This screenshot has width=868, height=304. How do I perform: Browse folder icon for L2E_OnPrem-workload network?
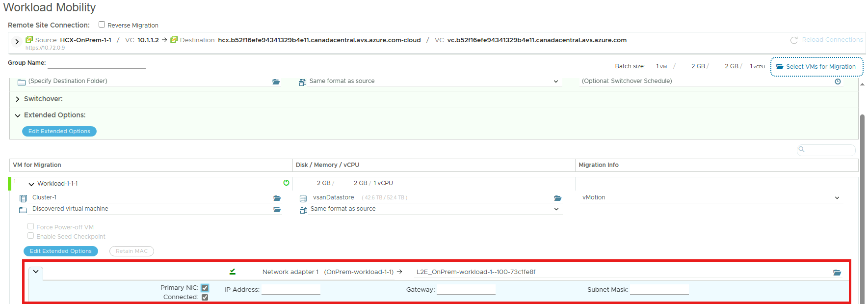coord(837,273)
